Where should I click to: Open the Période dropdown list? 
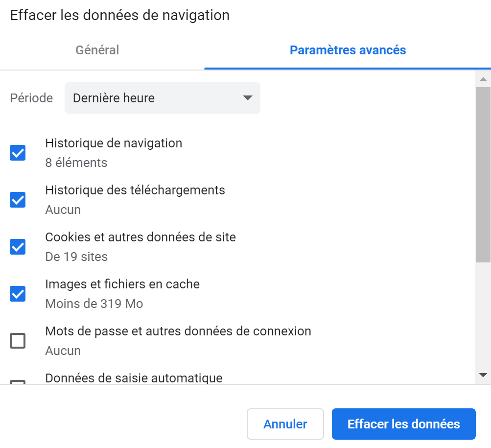162,98
